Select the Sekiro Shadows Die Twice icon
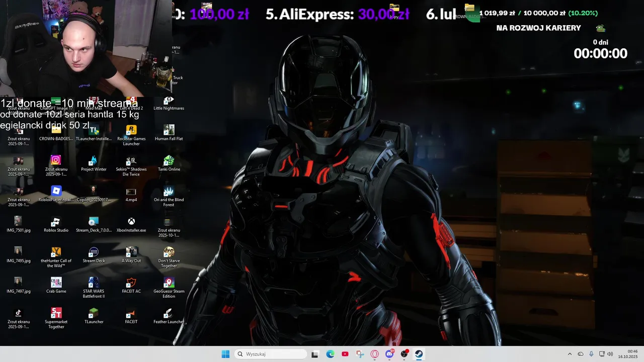 131,166
